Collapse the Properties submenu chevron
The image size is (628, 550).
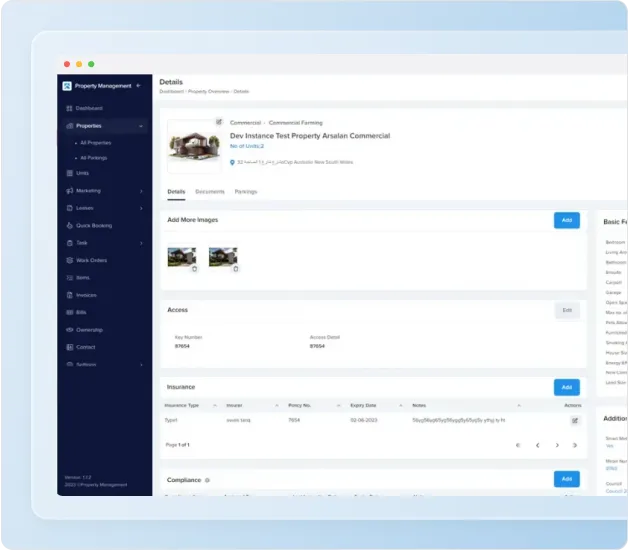coord(141,126)
